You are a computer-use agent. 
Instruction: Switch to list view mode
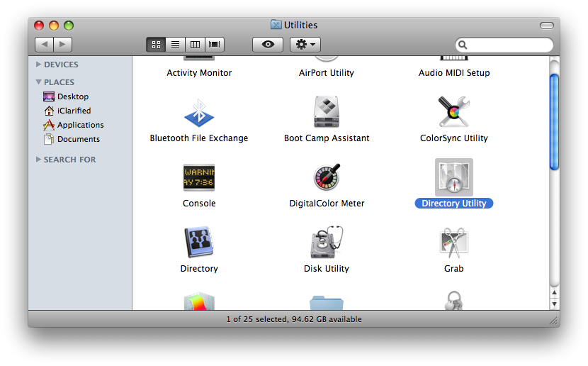pos(175,45)
